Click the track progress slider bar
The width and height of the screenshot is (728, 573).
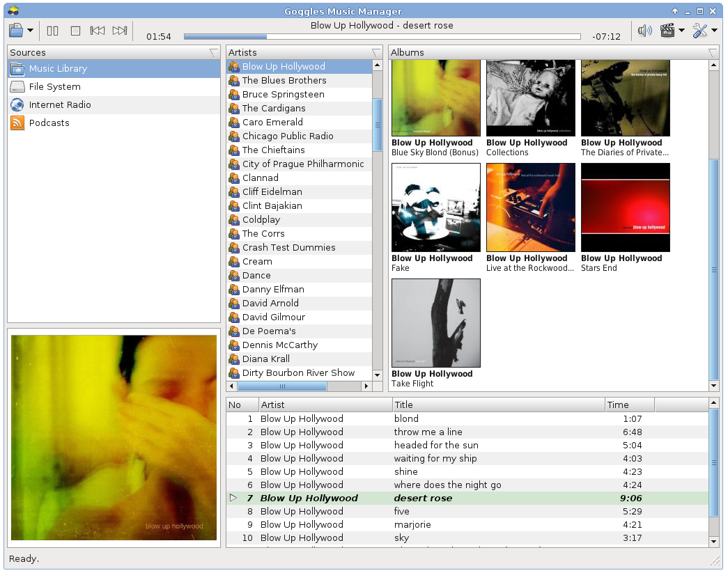(x=382, y=37)
